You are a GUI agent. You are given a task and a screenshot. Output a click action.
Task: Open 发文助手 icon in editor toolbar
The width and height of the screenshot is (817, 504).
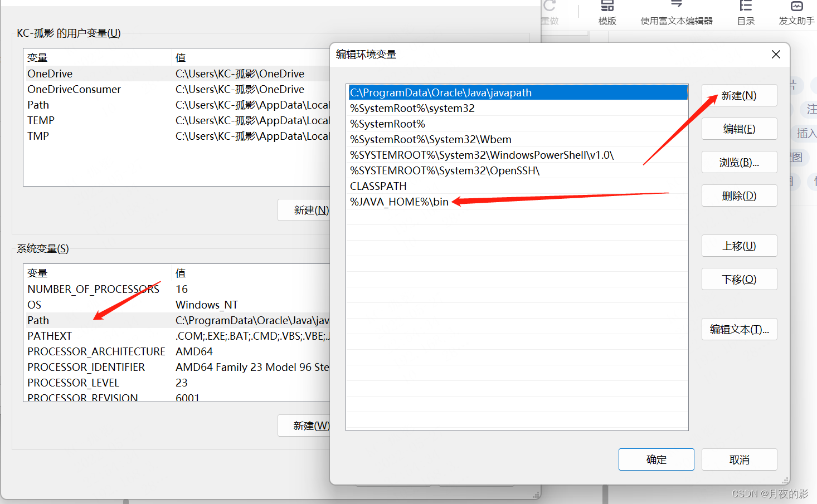797,13
